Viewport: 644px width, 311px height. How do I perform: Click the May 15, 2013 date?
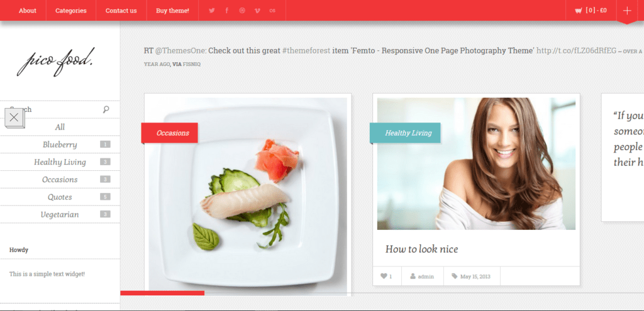[x=475, y=276]
